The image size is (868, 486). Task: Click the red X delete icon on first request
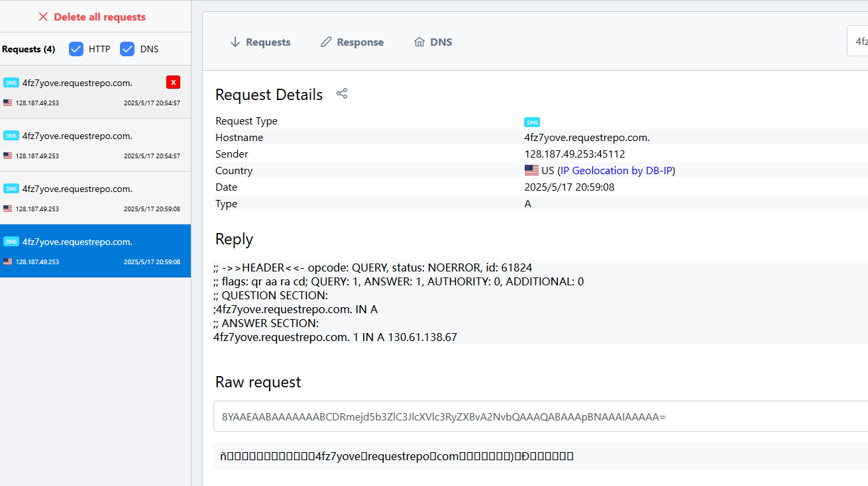tap(173, 82)
